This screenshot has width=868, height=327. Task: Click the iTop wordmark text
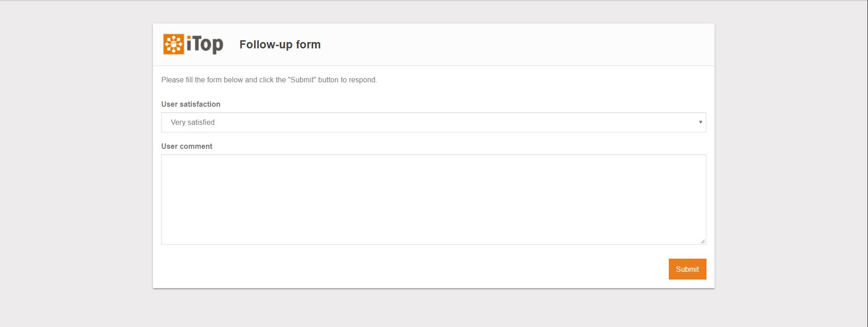(205, 44)
